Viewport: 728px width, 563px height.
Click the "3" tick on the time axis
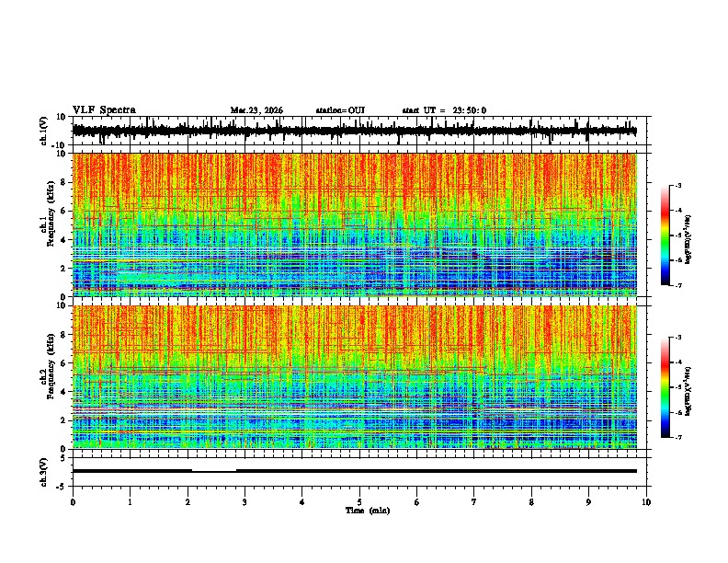coord(245,502)
